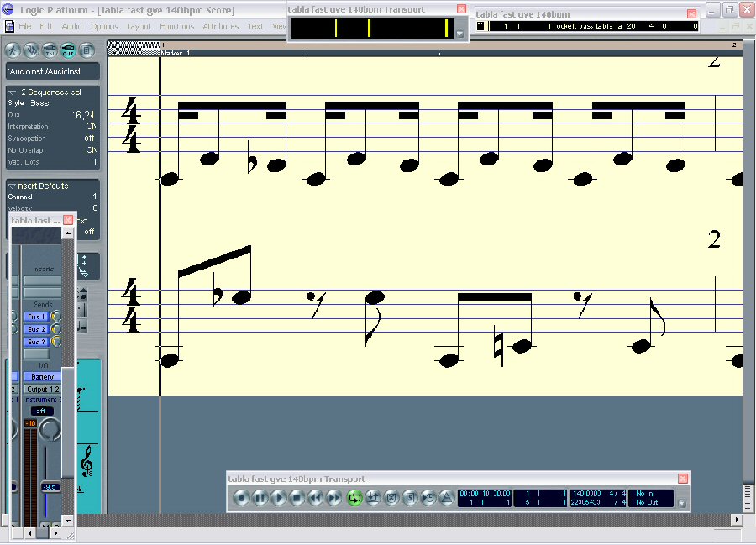Toggle Syncopation off value in parameters
This screenshot has width=756, height=545.
coord(89,139)
